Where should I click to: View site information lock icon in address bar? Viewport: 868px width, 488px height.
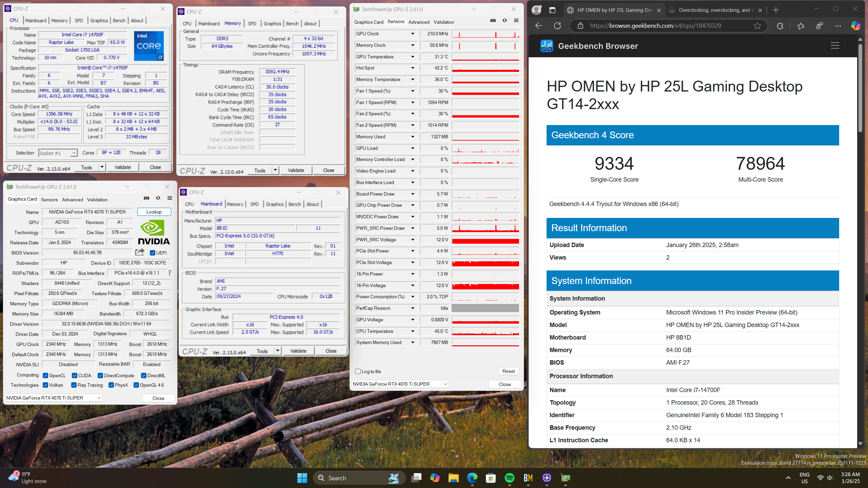(x=580, y=26)
